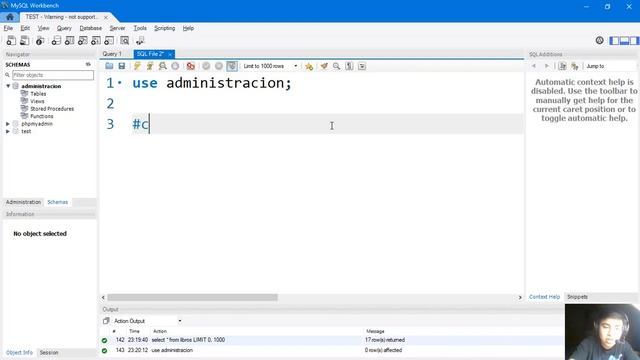
Task: Toggle auto-commit mode button
Action: coord(232,66)
